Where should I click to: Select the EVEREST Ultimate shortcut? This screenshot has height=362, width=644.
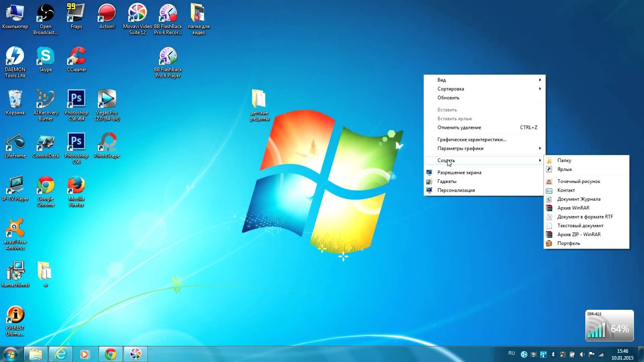[15, 321]
